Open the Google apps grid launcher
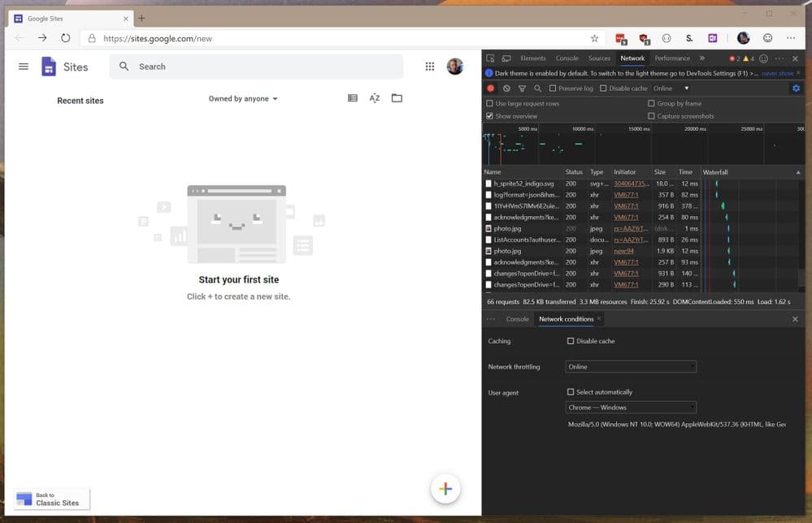The height and width of the screenshot is (523, 812). click(430, 67)
